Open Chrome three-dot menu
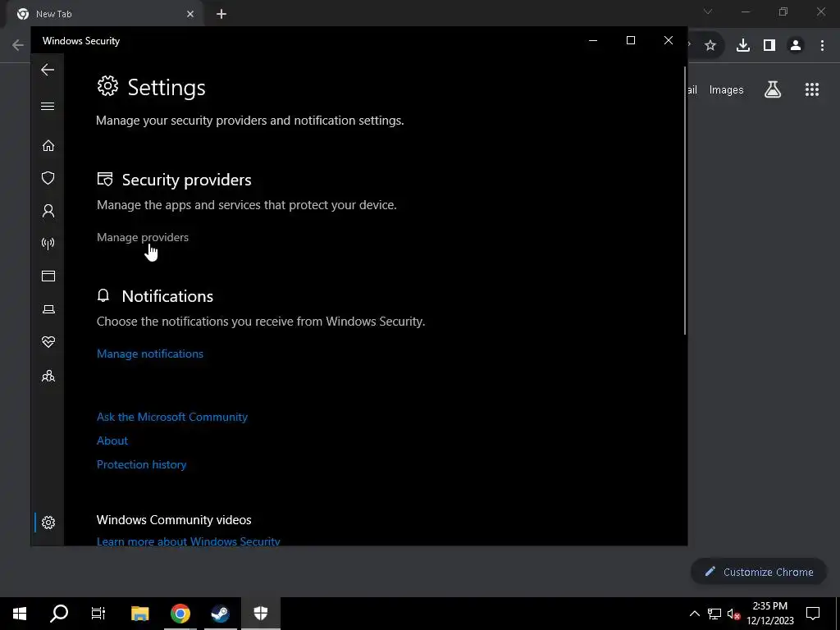Image resolution: width=840 pixels, height=630 pixels. tap(822, 46)
